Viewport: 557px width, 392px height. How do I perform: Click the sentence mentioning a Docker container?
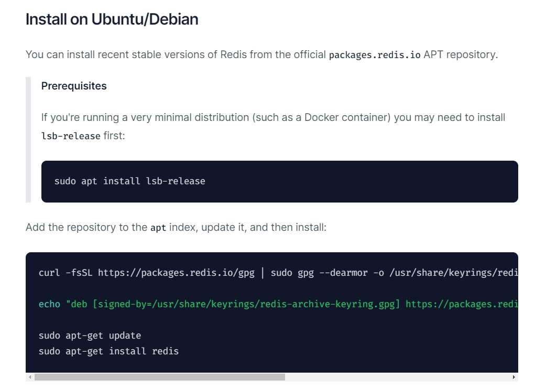tap(272, 117)
